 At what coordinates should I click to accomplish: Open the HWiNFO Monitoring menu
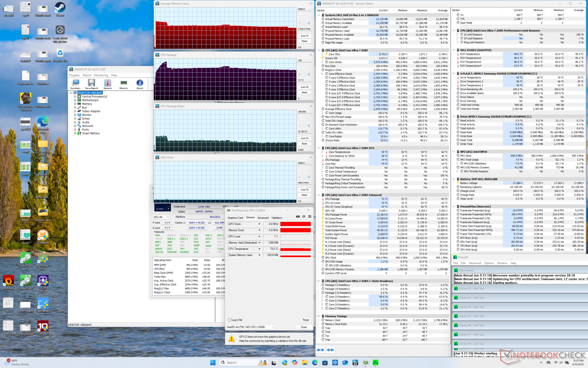pos(101,75)
